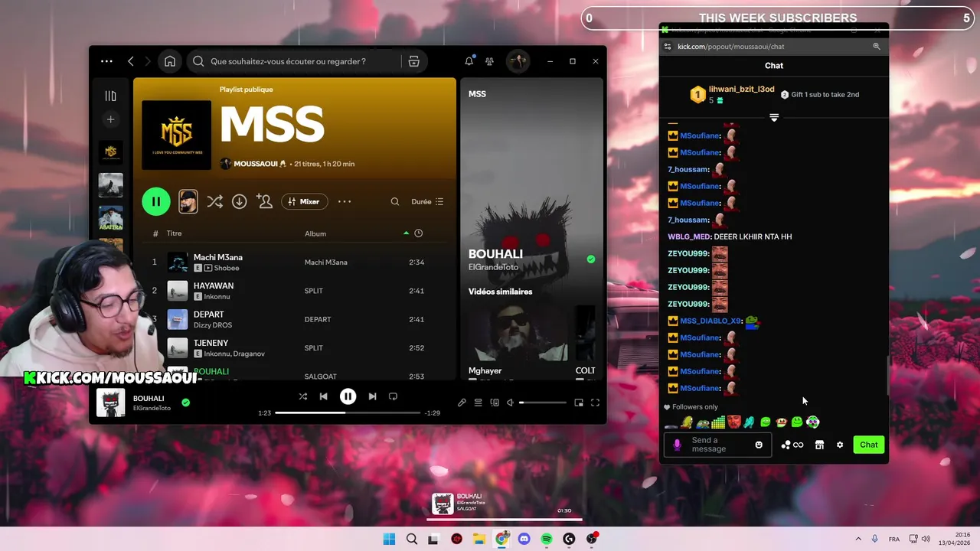Viewport: 980px width, 551px height.
Task: Open ElGrandeToto artist in Now Playing panel
Action: pyautogui.click(x=493, y=267)
